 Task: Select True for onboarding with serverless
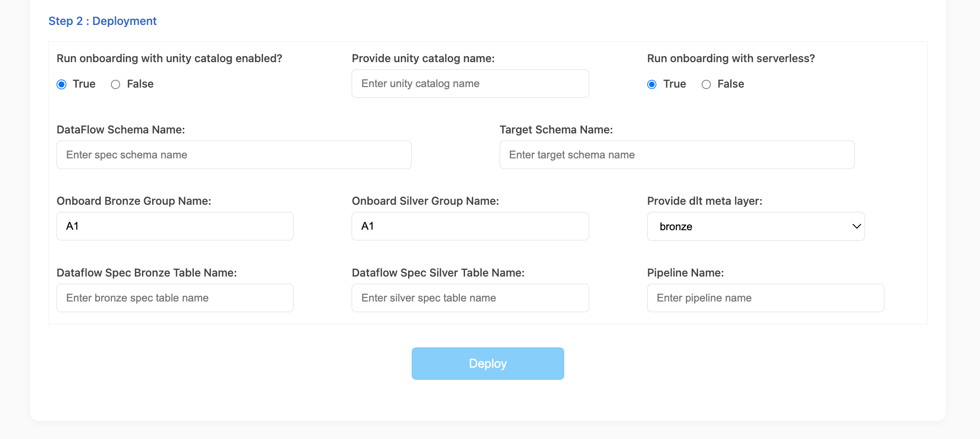pyautogui.click(x=652, y=85)
